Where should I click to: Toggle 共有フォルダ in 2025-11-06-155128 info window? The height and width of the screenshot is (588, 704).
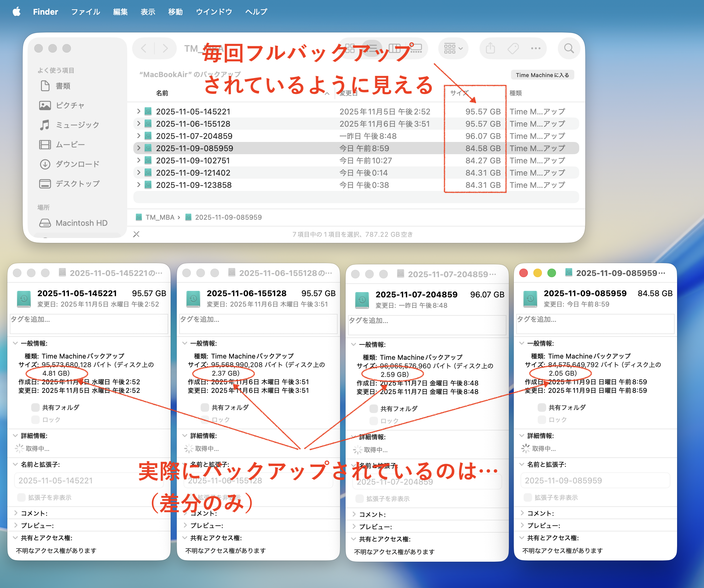click(x=205, y=407)
